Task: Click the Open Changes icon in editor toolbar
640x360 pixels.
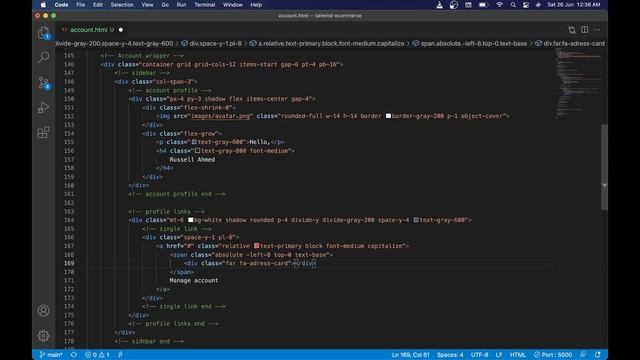Action: coord(572,30)
